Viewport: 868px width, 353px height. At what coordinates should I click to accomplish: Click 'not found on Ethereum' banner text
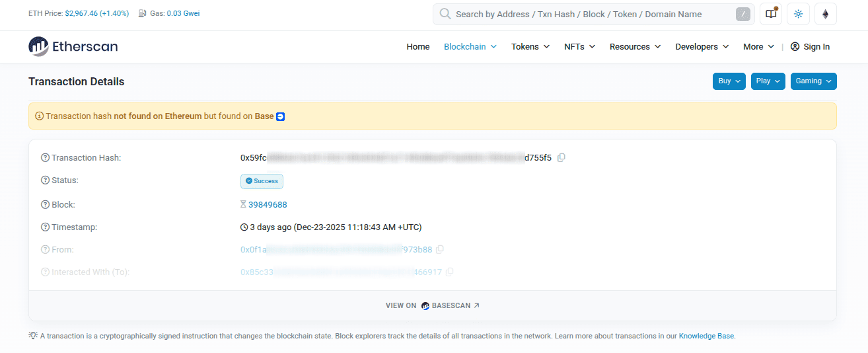(x=158, y=116)
